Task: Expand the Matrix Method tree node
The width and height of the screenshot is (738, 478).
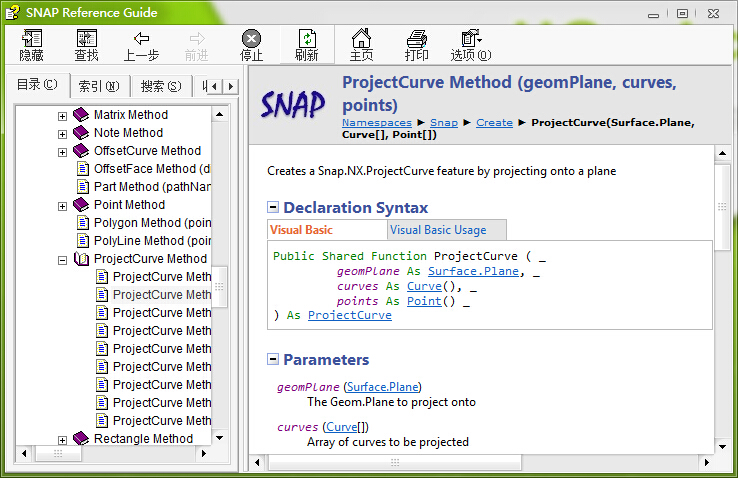Action: click(62, 116)
